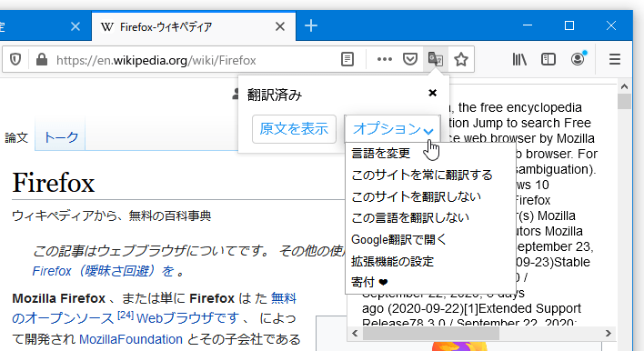
Task: Open the トーク page tab
Action: click(x=61, y=136)
